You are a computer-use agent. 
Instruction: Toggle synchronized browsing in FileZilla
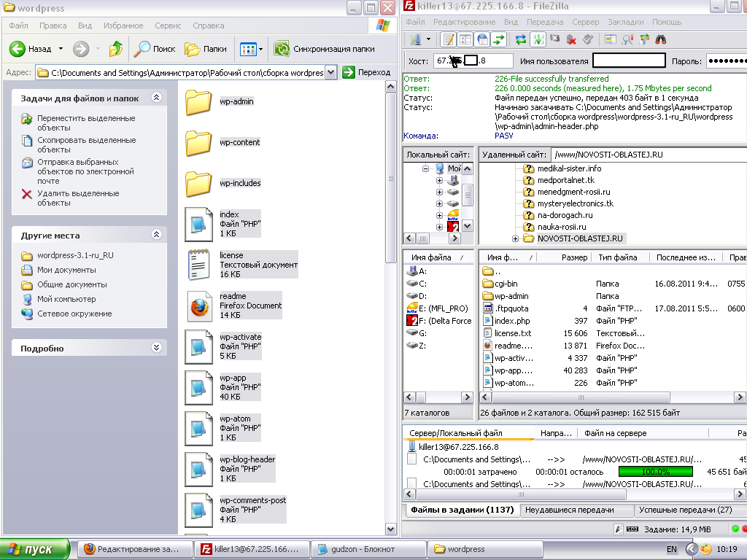coord(644,39)
